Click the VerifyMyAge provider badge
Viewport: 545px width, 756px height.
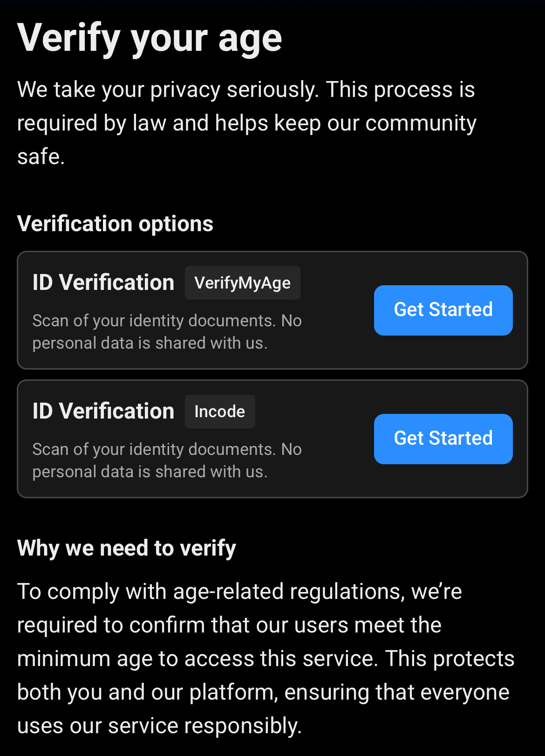[x=242, y=283]
